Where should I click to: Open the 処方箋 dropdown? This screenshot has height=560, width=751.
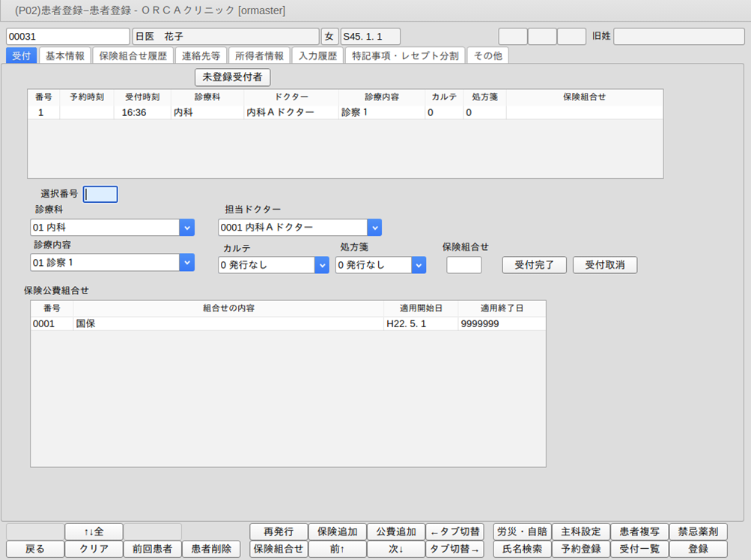419,265
